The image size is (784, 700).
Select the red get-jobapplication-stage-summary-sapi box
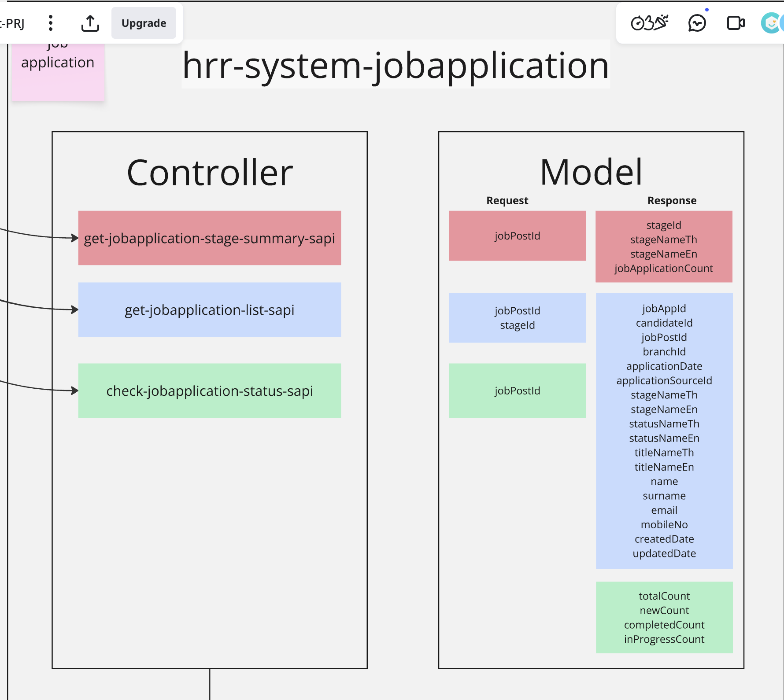[210, 238]
